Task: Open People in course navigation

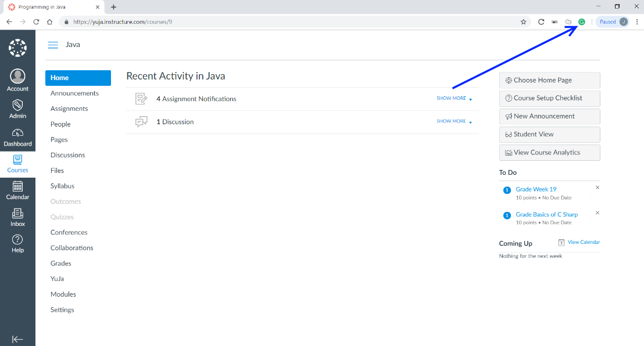Action: [60, 124]
